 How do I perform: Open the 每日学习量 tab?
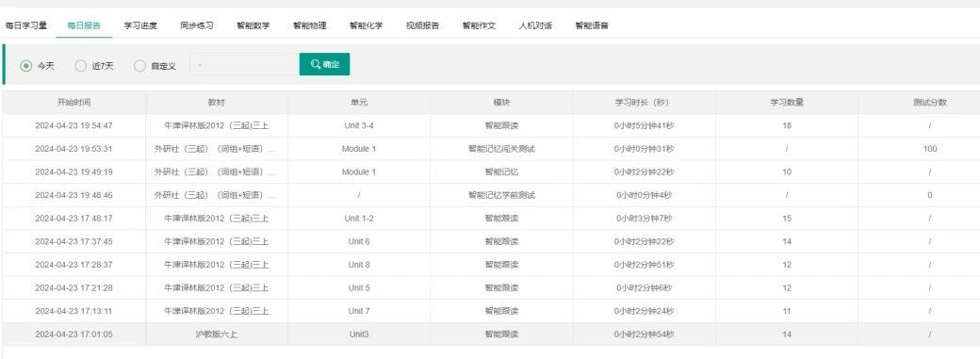click(26, 25)
